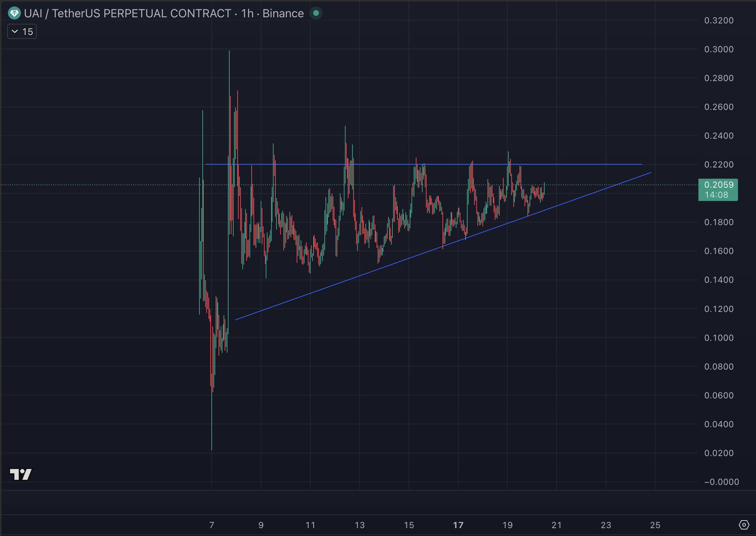Click date 25 on time axis

pyautogui.click(x=655, y=525)
